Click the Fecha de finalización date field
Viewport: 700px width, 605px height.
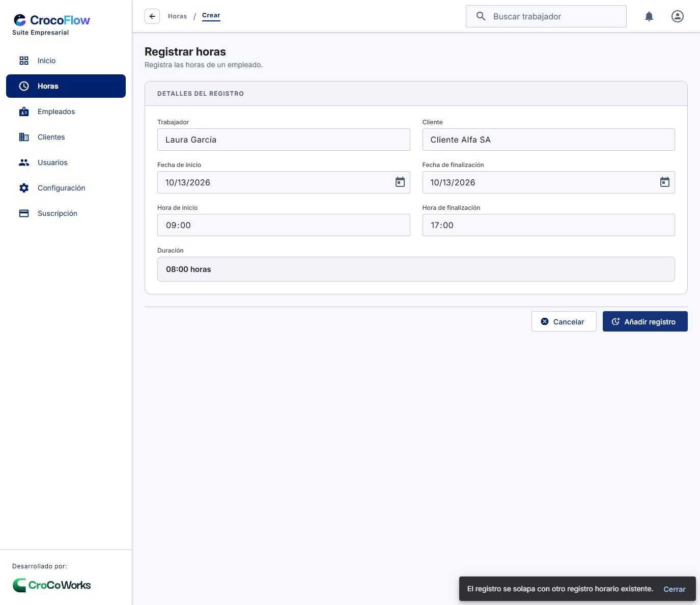(548, 182)
